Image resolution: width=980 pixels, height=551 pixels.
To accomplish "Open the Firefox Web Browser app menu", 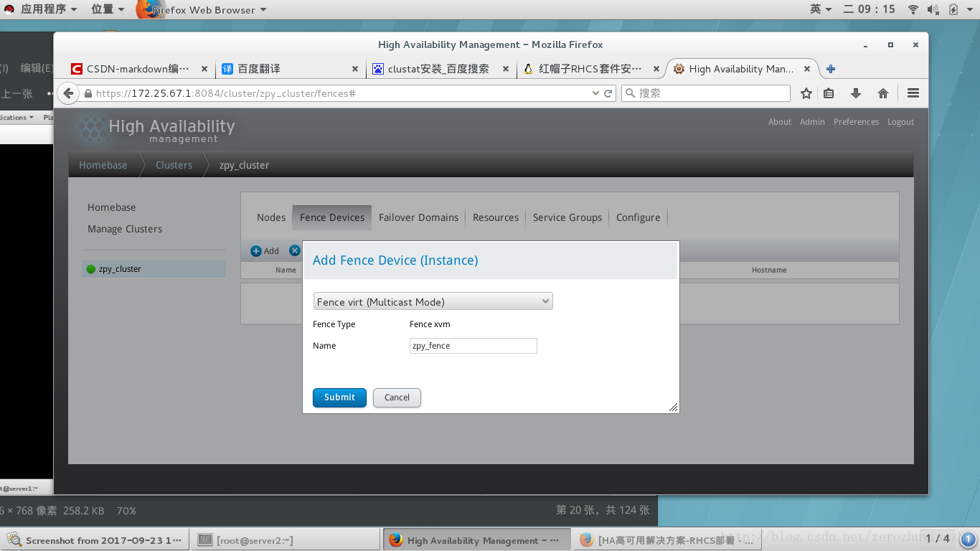I will coord(202,10).
